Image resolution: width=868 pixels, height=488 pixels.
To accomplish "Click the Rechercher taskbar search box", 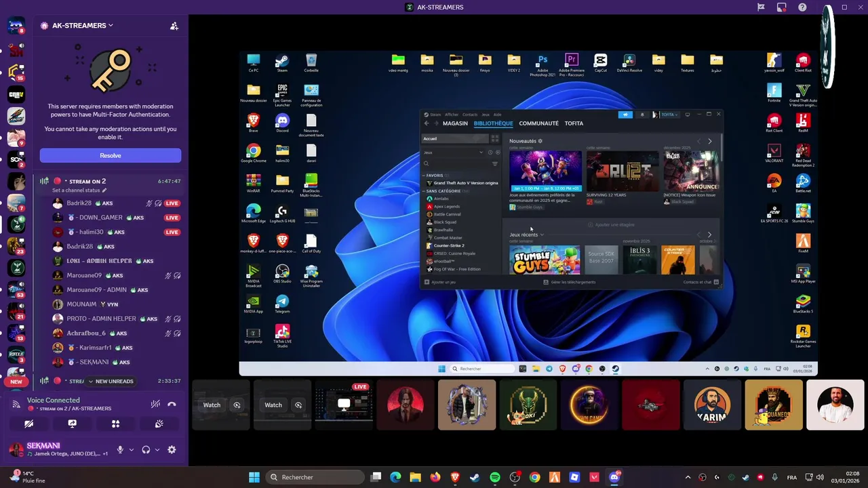I will tap(314, 477).
